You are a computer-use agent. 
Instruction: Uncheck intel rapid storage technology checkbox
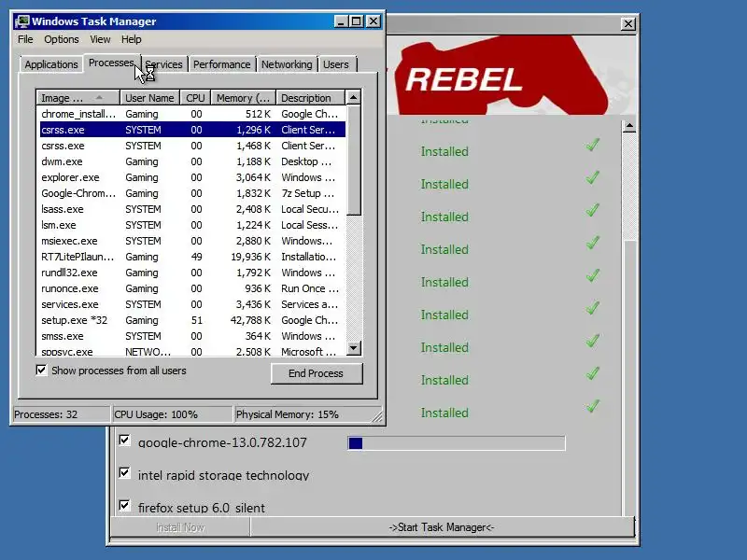tap(124, 473)
